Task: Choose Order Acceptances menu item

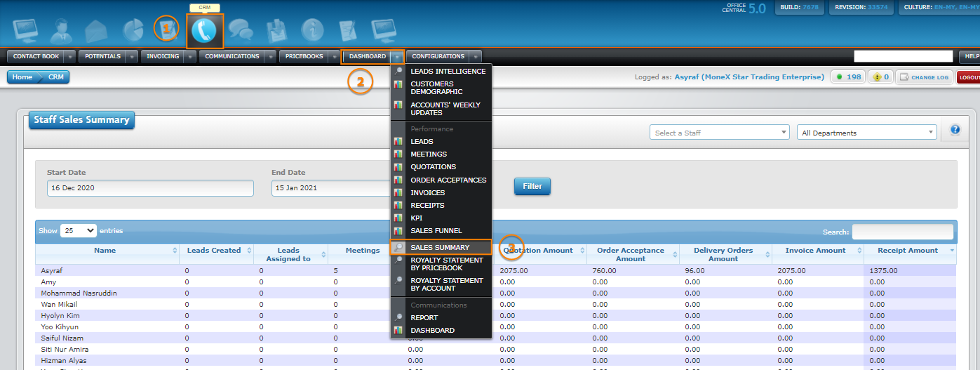Action: [441, 180]
